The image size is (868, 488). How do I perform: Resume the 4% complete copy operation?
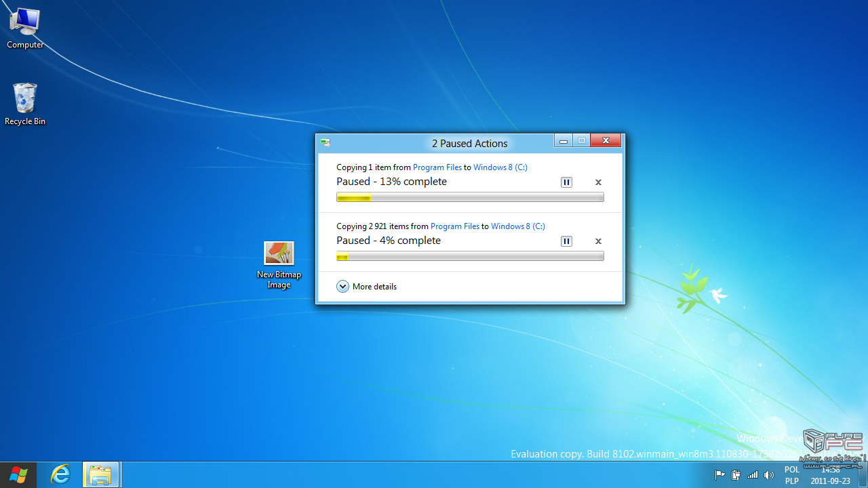click(x=566, y=241)
